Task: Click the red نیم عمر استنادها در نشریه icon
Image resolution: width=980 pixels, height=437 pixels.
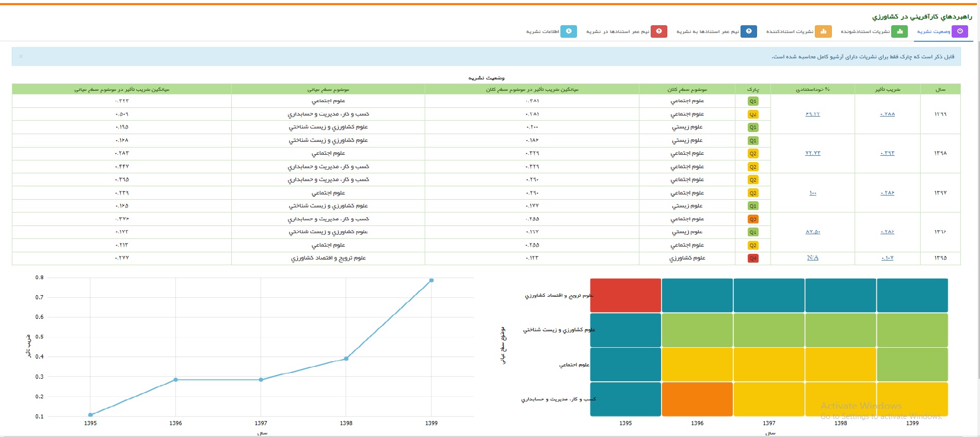Action: (x=659, y=31)
